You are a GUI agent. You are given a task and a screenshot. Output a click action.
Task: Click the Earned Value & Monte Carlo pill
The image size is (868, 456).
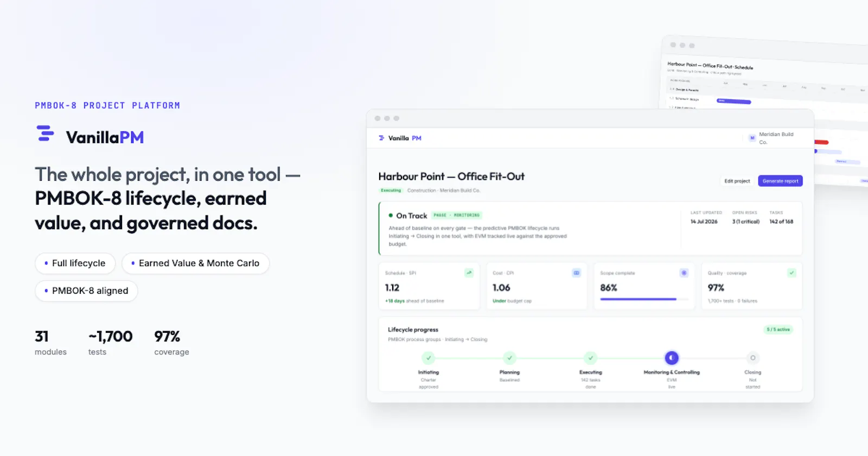click(195, 263)
